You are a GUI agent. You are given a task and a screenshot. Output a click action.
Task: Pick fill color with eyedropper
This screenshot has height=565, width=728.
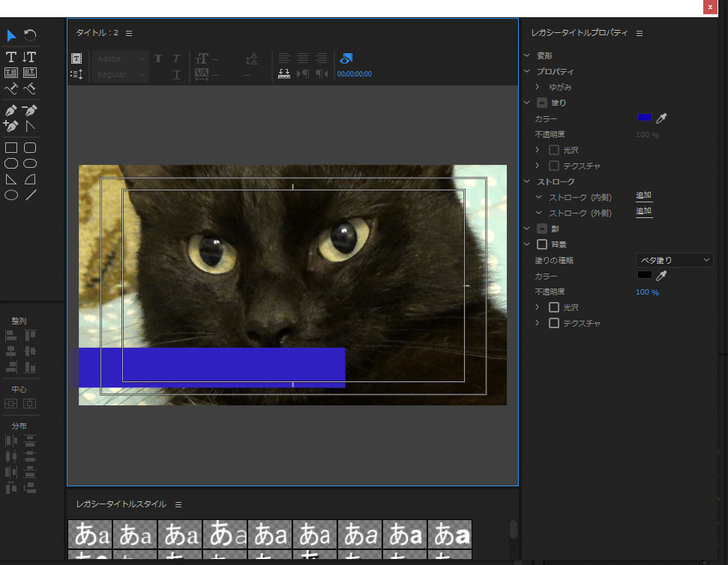click(x=661, y=118)
